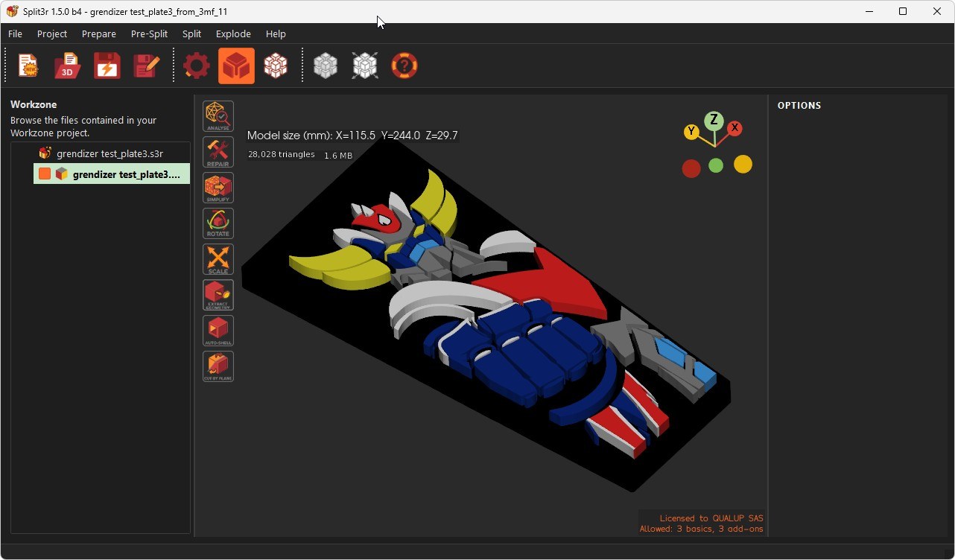
Task: Click the OPTIONS panel heading
Action: point(799,106)
